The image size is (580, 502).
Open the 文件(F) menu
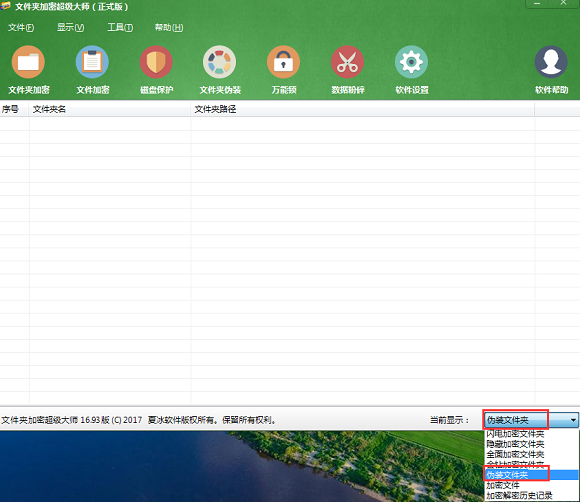point(21,27)
